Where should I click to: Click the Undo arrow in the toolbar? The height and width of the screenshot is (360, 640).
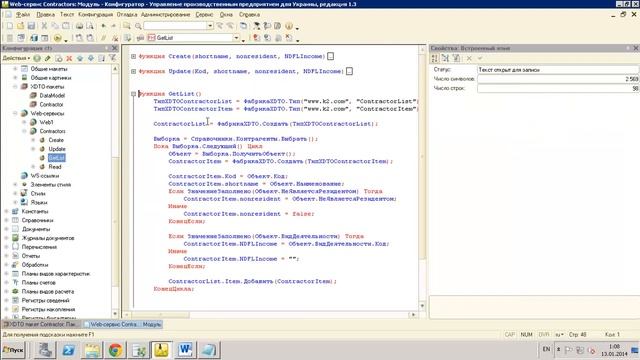[103, 26]
